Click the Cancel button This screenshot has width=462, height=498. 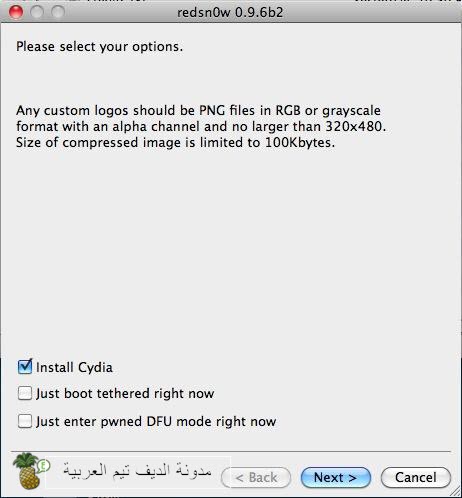[415, 477]
